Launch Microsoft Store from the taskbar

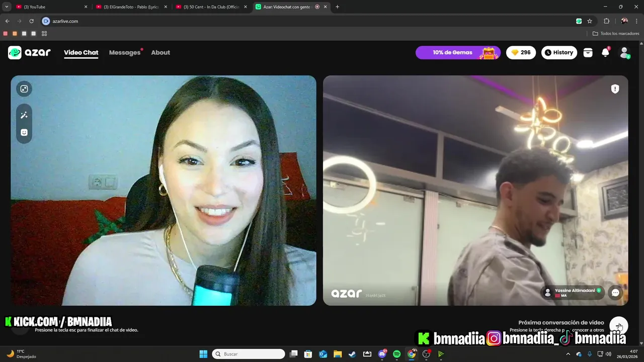[308, 354]
